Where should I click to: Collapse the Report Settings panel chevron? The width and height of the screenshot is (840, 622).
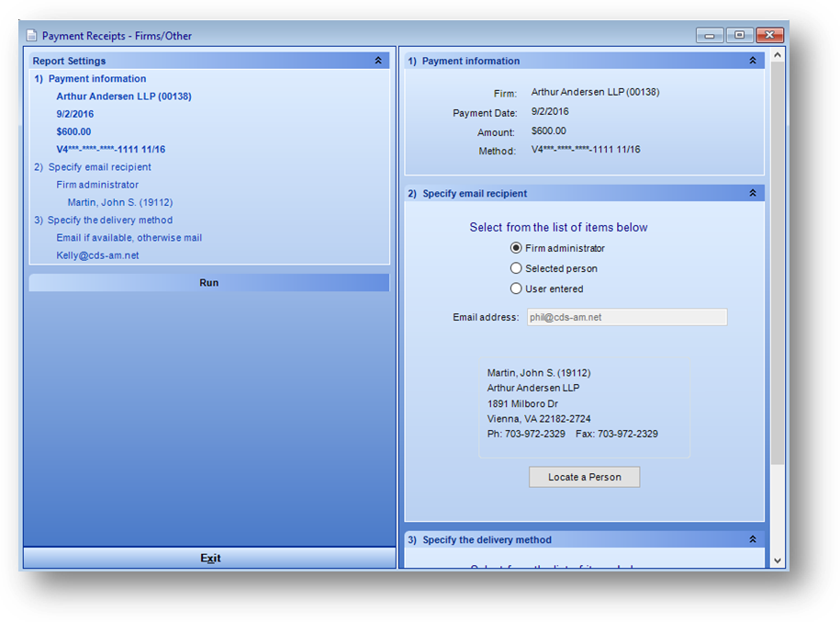click(378, 61)
